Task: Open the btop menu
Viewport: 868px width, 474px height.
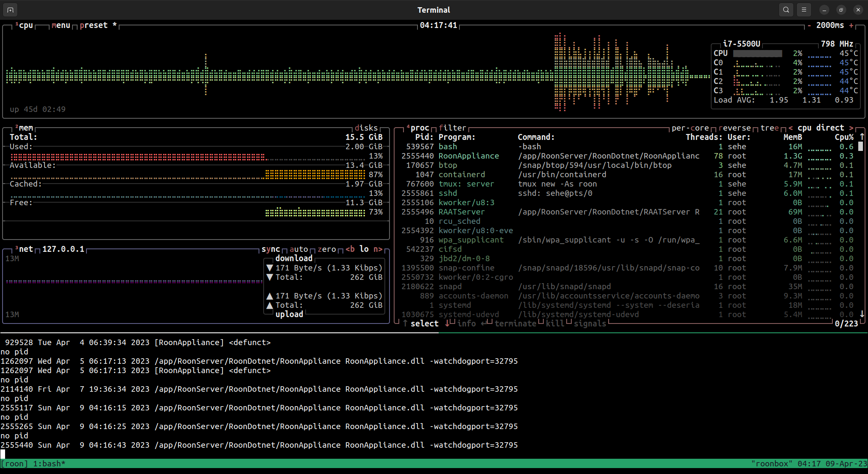Action: pyautogui.click(x=61, y=25)
